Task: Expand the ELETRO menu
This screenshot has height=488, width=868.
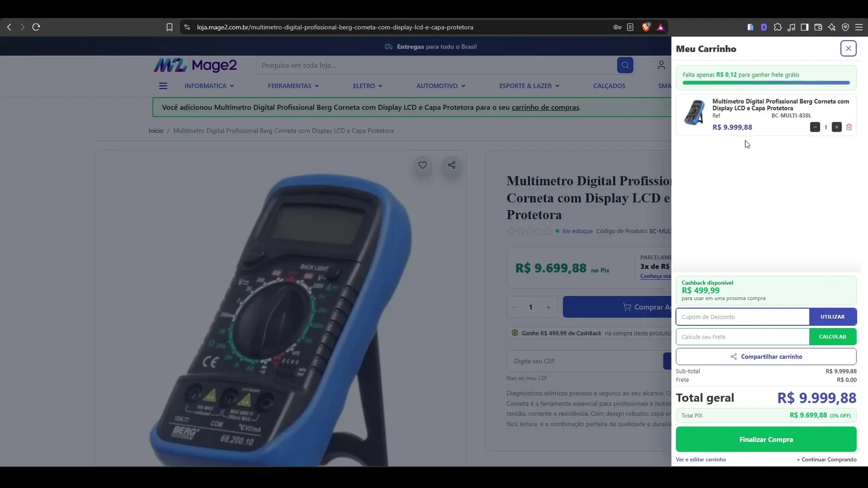Action: click(x=368, y=86)
